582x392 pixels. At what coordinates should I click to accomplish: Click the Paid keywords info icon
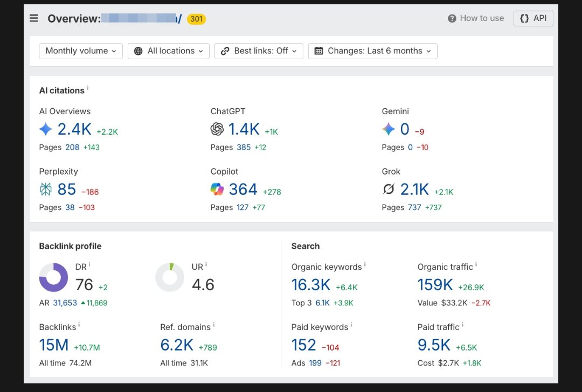(351, 325)
